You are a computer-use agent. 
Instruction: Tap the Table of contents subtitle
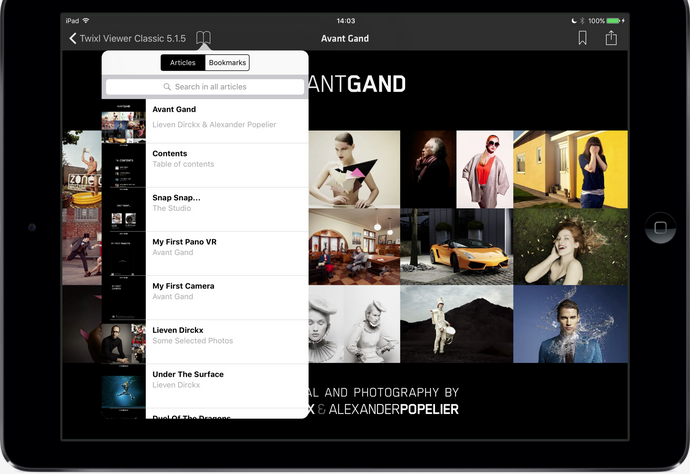(x=183, y=164)
